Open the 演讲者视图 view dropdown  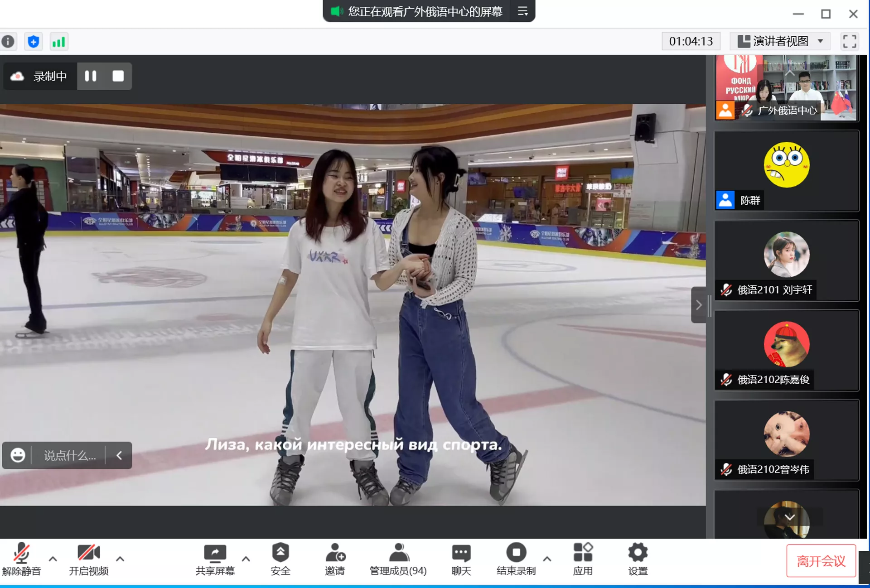coord(780,41)
